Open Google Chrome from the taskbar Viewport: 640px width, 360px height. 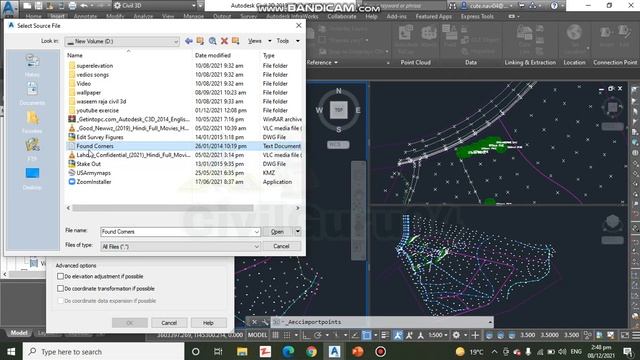(311, 351)
